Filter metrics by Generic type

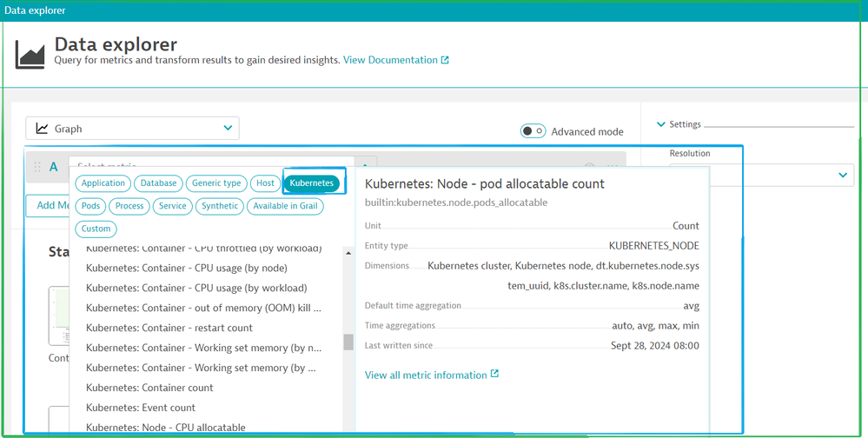216,183
